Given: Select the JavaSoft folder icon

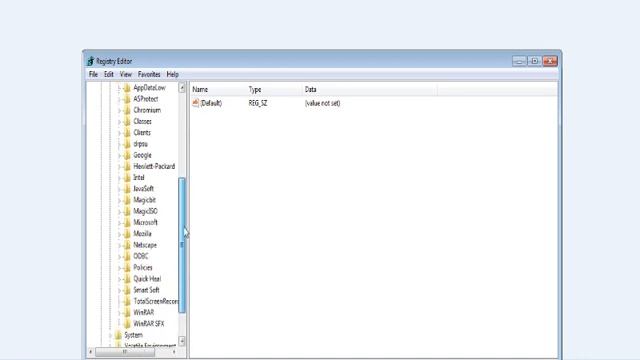Looking at the screenshot, I should pyautogui.click(x=127, y=189).
